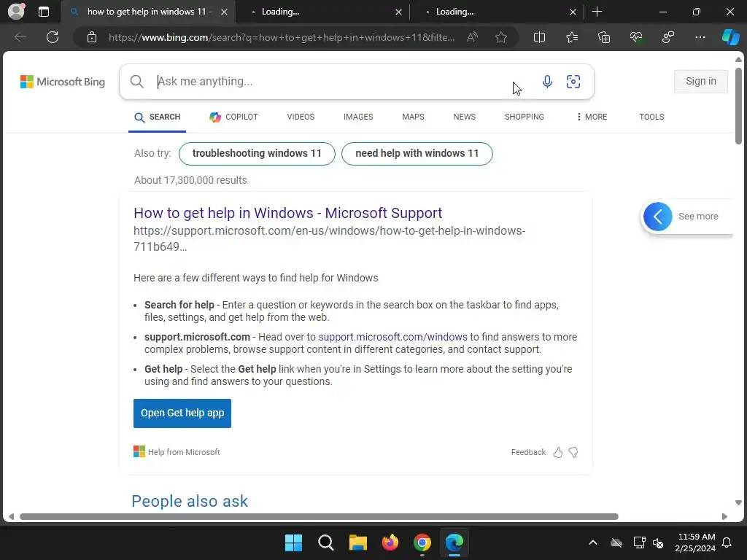Give thumbs down feedback
747x560 pixels.
click(573, 452)
